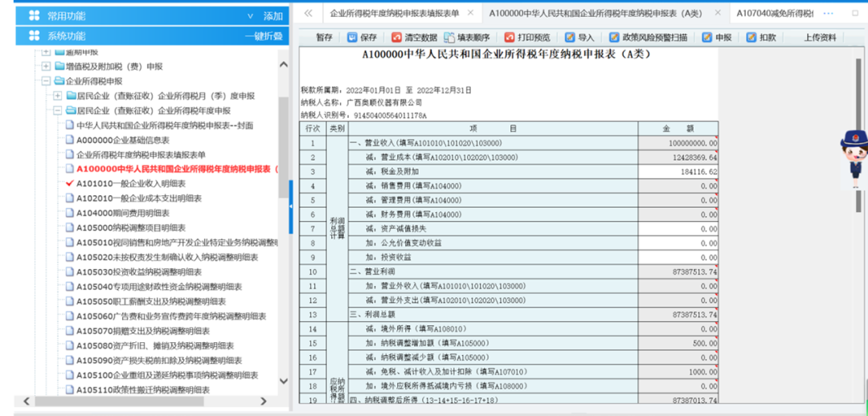Click the 常用功能 grid icon
This screenshot has width=868, height=416.
point(35,16)
